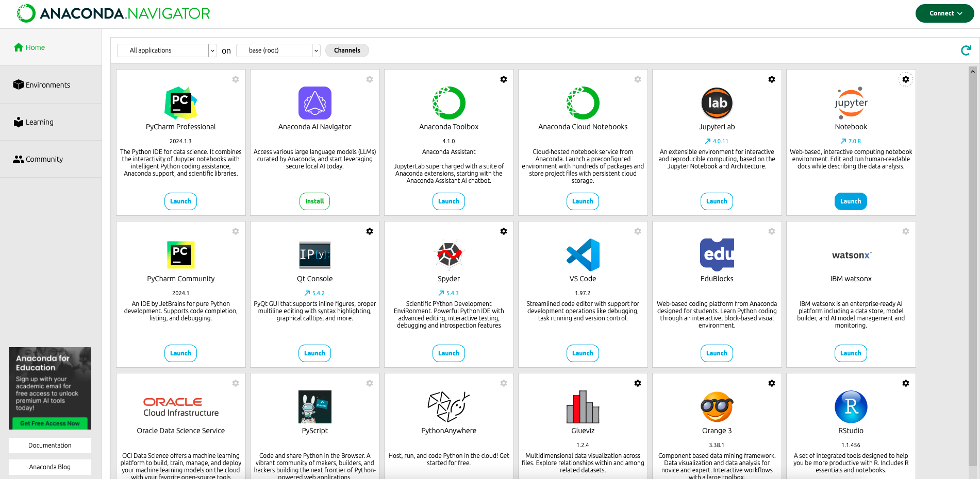Click the EduBlocks icon

tap(717, 255)
